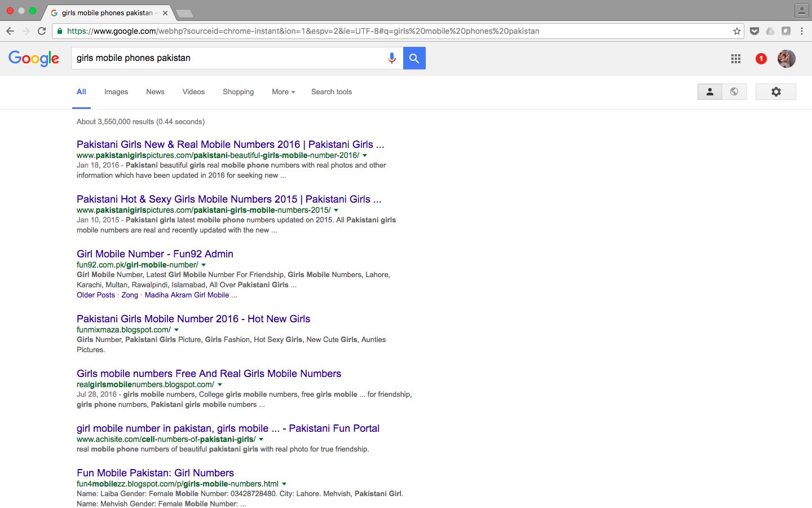
Task: Click the gray square extension icon
Action: [786, 31]
